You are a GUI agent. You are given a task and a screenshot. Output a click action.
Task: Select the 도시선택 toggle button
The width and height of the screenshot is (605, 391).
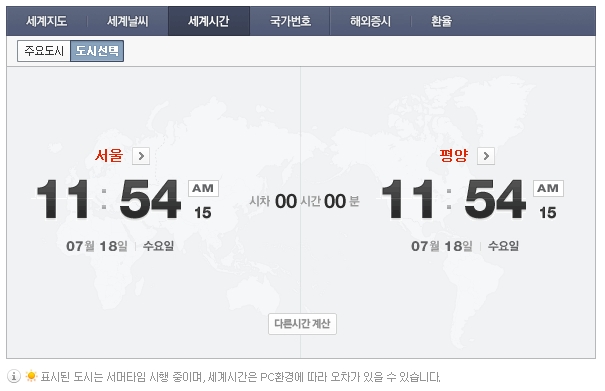[x=97, y=51]
